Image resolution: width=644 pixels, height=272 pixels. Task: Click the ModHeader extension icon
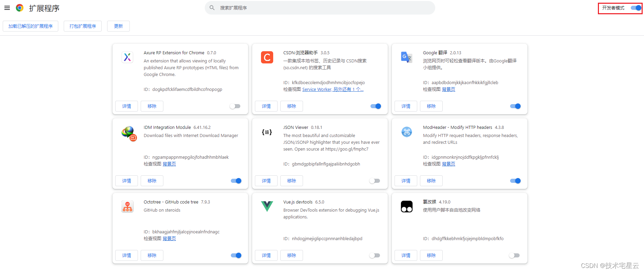click(407, 132)
